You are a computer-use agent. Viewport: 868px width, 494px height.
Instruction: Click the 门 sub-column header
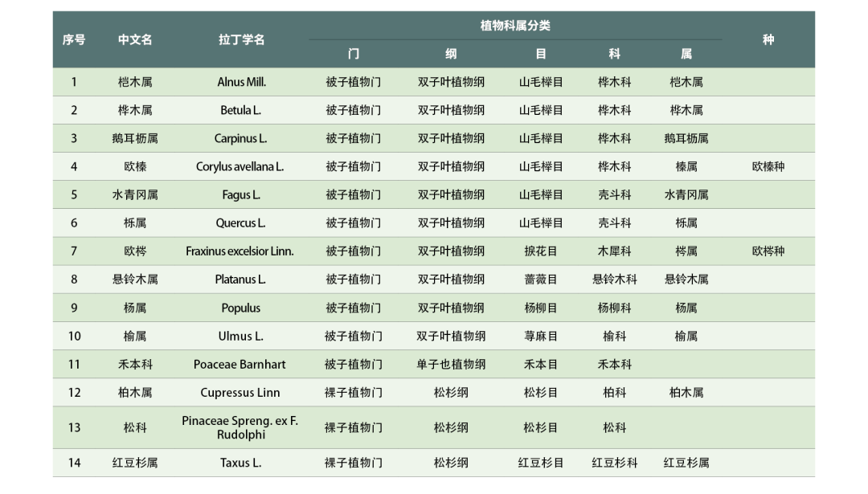(x=354, y=53)
